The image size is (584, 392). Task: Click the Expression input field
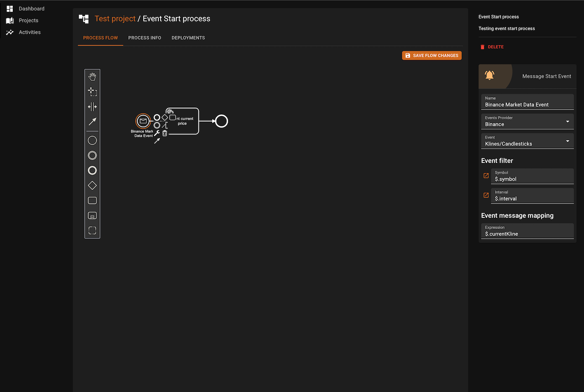[527, 234]
